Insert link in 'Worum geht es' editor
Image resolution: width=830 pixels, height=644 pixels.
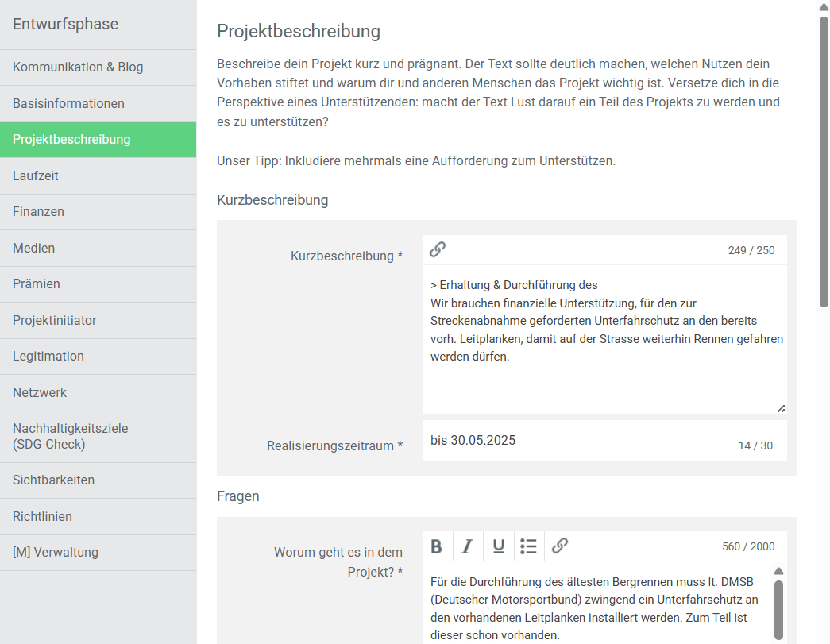click(560, 546)
